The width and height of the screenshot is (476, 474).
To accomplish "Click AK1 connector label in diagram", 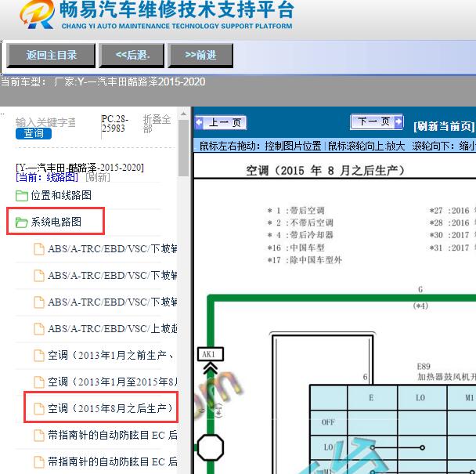I will coord(211,354).
